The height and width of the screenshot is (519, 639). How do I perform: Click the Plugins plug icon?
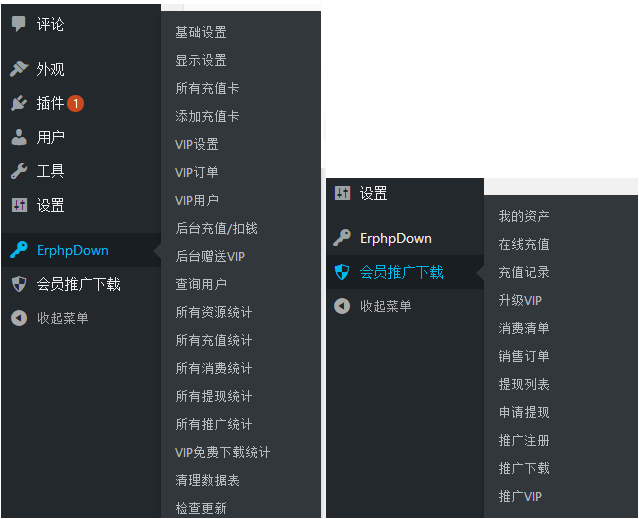[x=19, y=103]
